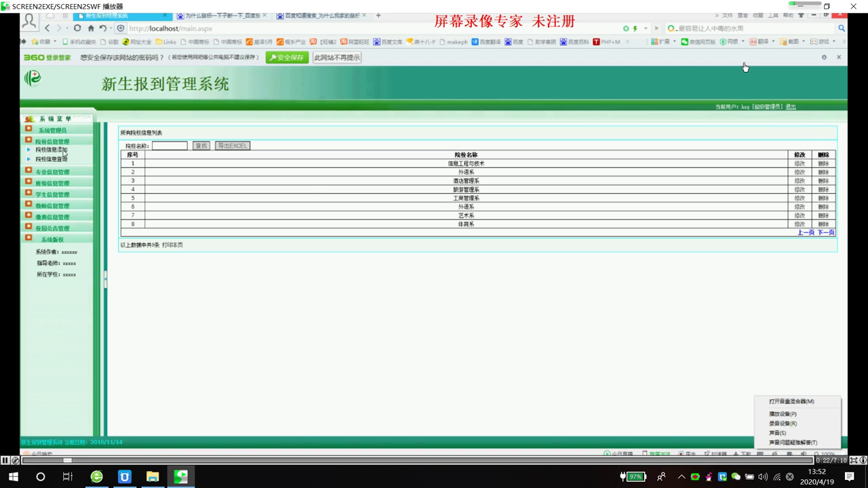The width and height of the screenshot is (868, 488).
Task: Open the 360 browser taskbar icon
Action: point(97,476)
